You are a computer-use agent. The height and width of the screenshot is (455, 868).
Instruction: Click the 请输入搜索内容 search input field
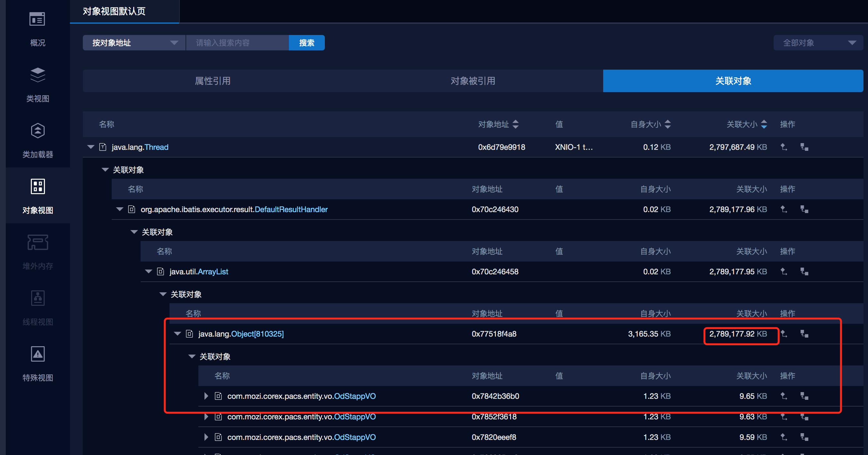pos(237,43)
